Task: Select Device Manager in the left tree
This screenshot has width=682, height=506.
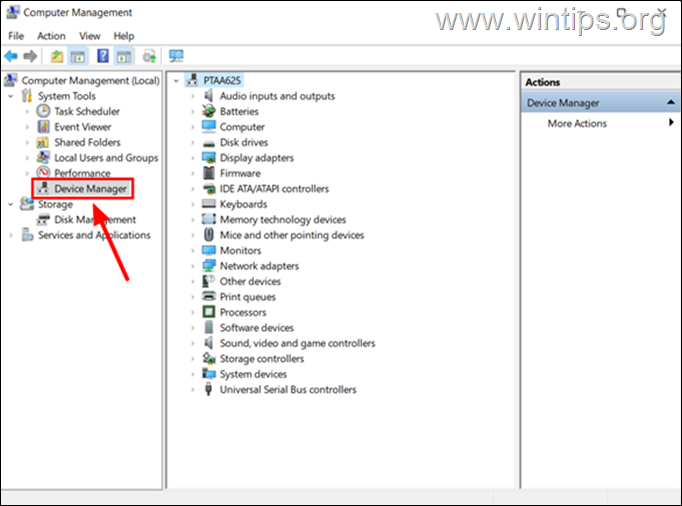Action: click(x=90, y=188)
